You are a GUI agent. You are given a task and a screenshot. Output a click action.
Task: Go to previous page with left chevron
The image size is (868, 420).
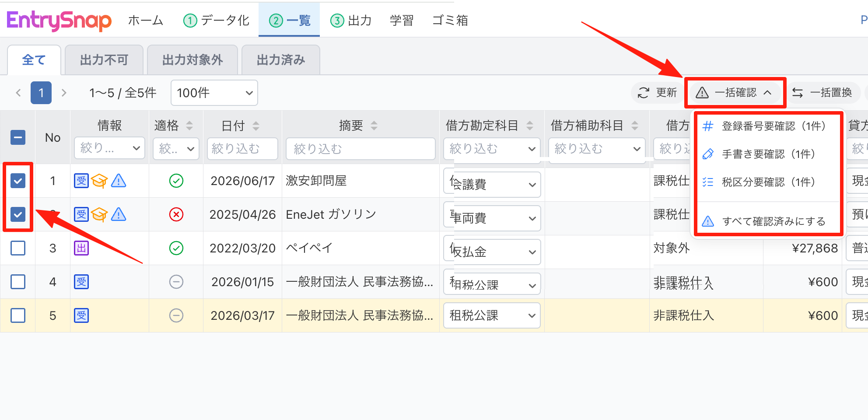(x=18, y=93)
